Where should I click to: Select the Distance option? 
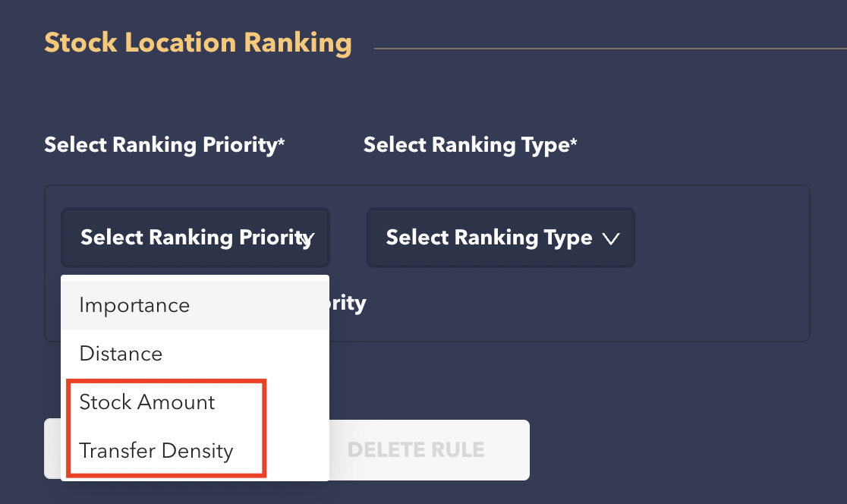click(121, 354)
